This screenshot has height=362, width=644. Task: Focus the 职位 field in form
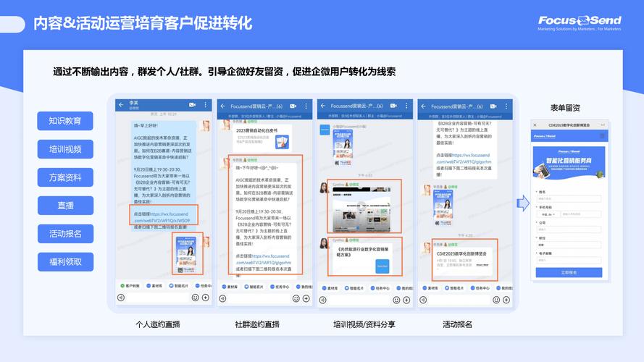pos(569,245)
